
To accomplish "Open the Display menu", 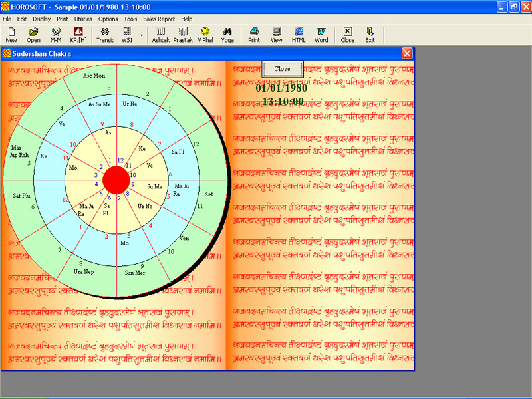I will [41, 19].
